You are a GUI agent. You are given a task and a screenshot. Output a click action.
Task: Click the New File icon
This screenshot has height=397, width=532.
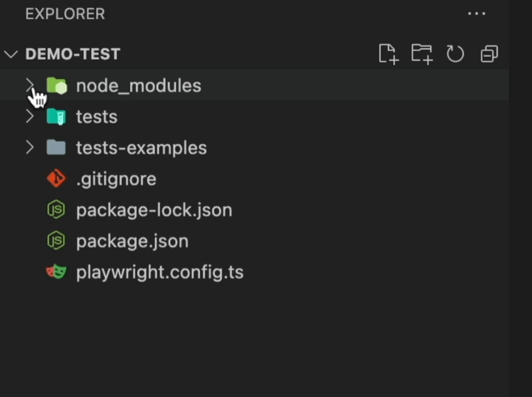[388, 54]
